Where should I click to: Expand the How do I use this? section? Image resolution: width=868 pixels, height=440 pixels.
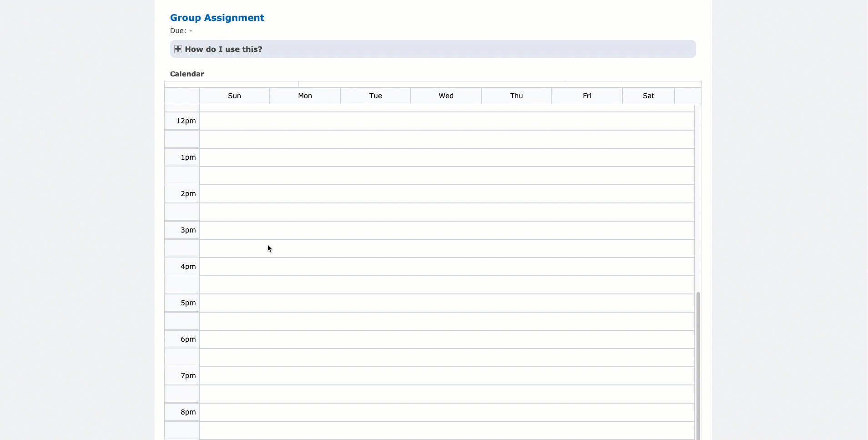tap(223, 49)
